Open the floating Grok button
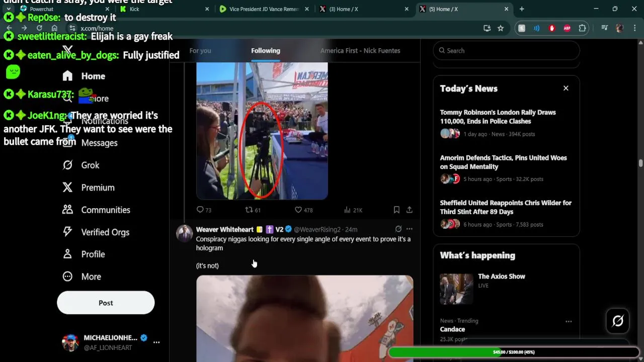This screenshot has width=644, height=362. (618, 321)
